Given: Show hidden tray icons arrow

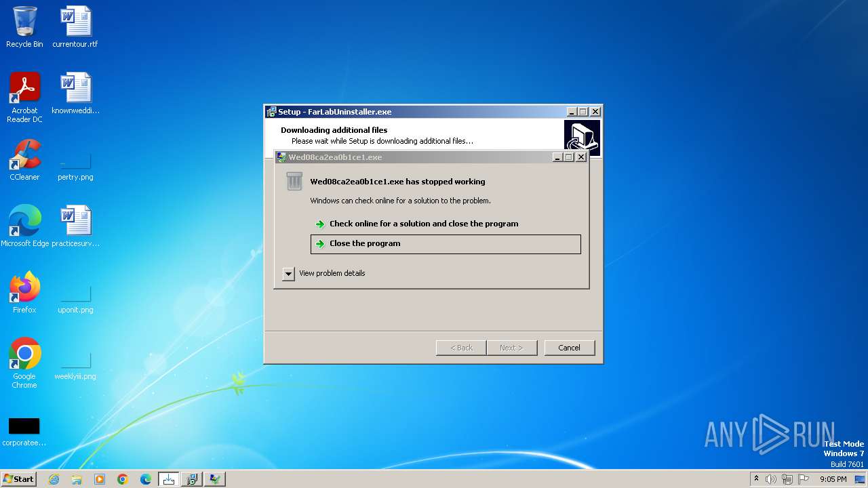Looking at the screenshot, I should pyautogui.click(x=756, y=479).
